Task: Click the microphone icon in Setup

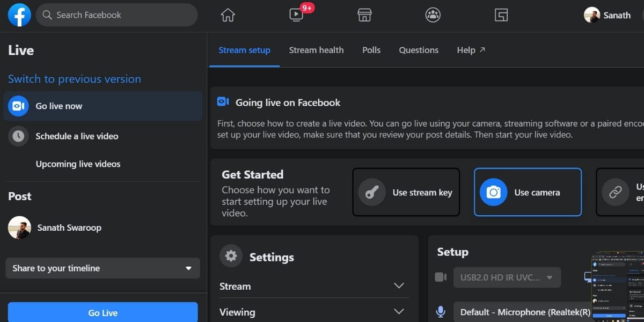Action: click(441, 312)
